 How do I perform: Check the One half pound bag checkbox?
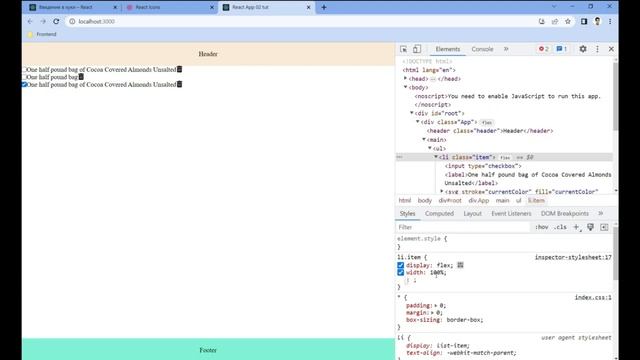pos(24,77)
